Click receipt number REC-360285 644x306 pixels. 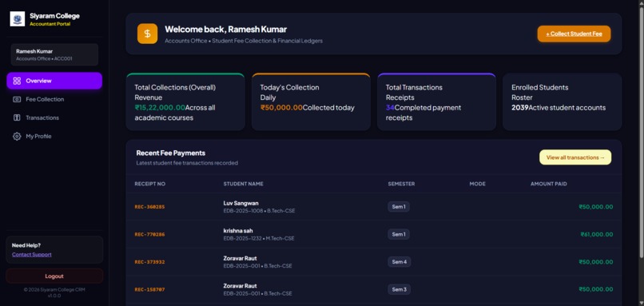149,207
